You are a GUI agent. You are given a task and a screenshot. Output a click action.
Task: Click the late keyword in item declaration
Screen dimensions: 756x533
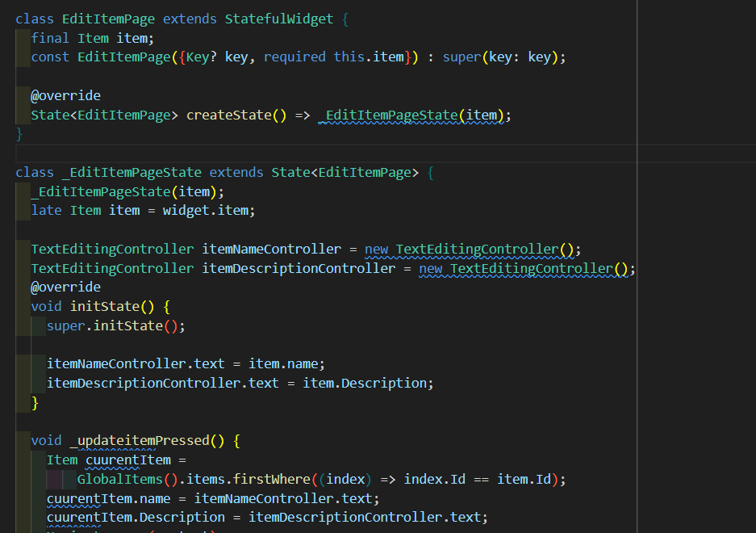pyautogui.click(x=46, y=210)
